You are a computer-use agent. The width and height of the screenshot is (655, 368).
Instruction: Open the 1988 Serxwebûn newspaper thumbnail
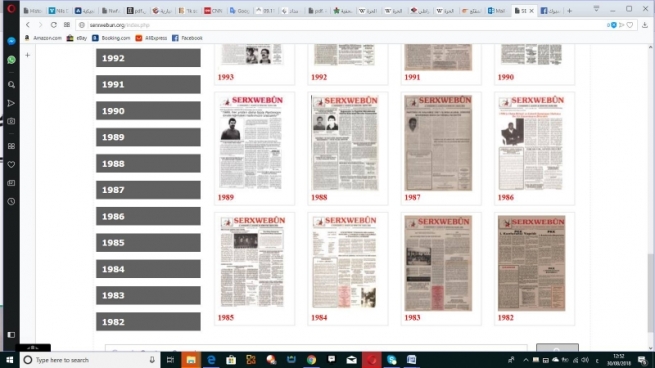tap(345, 142)
